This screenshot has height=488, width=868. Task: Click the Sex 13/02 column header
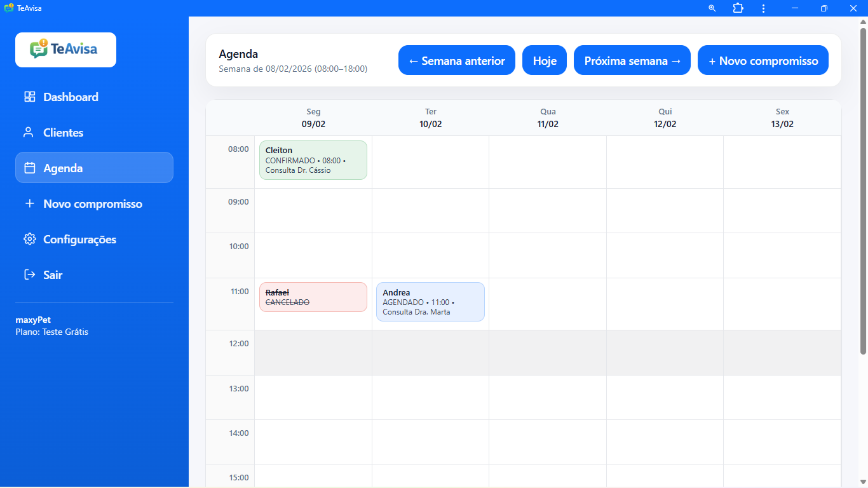782,118
